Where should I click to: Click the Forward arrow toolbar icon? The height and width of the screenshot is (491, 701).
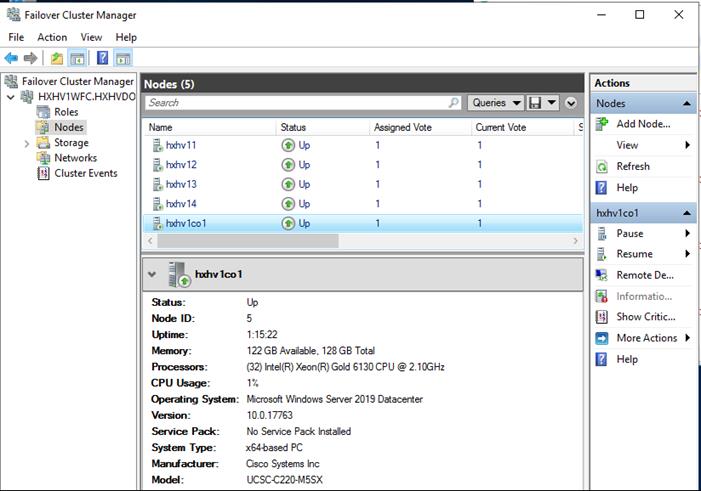pyautogui.click(x=30, y=58)
